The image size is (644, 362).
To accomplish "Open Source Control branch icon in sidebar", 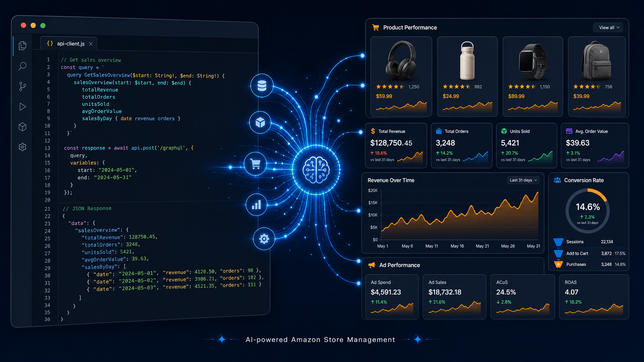I will coord(22,86).
